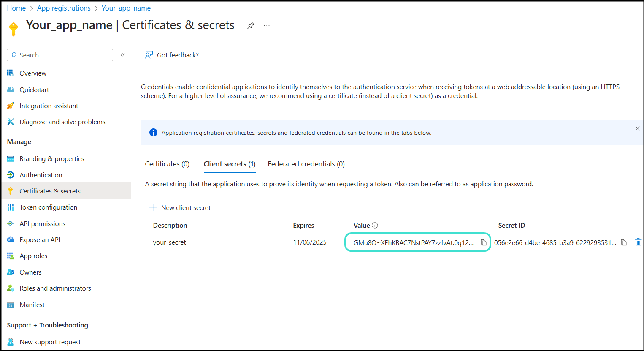The image size is (644, 351).
Task: Click the Got feedback? button
Action: point(171,55)
